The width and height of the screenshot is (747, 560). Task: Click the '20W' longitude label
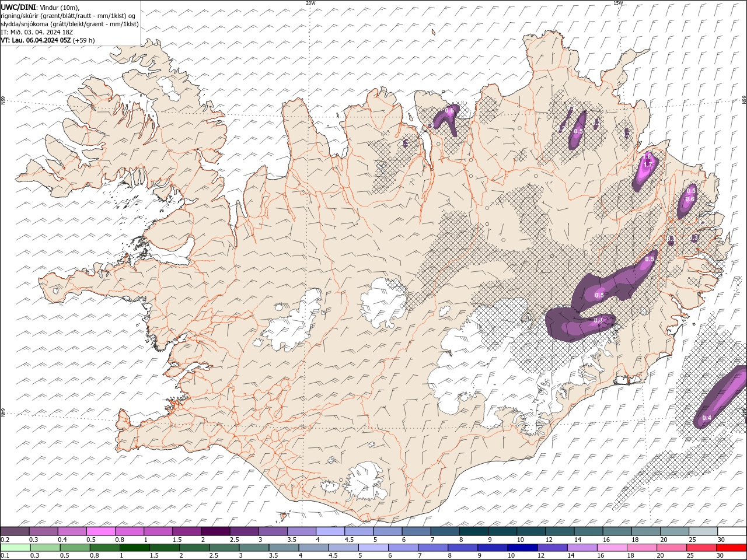click(310, 3)
